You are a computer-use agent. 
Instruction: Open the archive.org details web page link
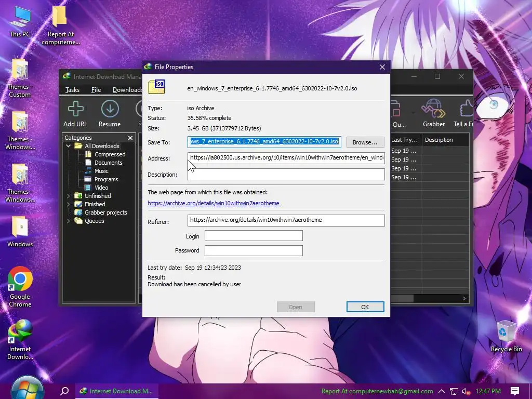pos(214,203)
